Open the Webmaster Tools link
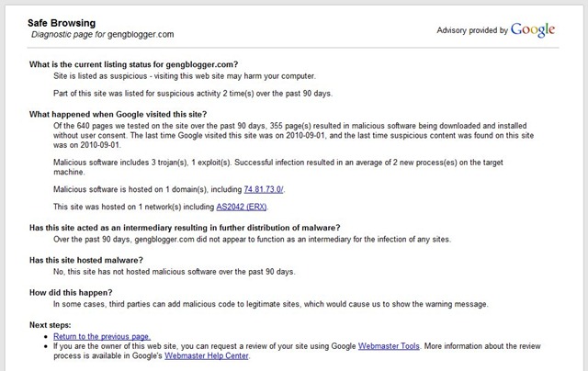Image resolution: width=588 pixels, height=371 pixels. [389, 346]
